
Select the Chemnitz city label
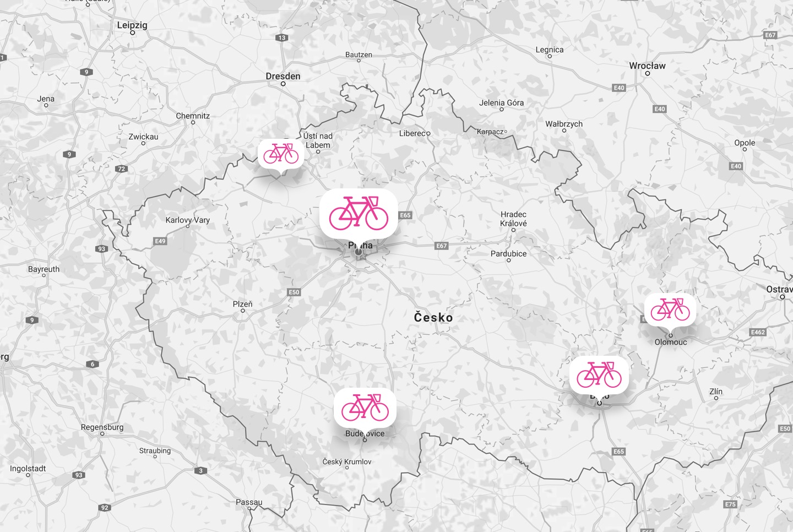193,116
